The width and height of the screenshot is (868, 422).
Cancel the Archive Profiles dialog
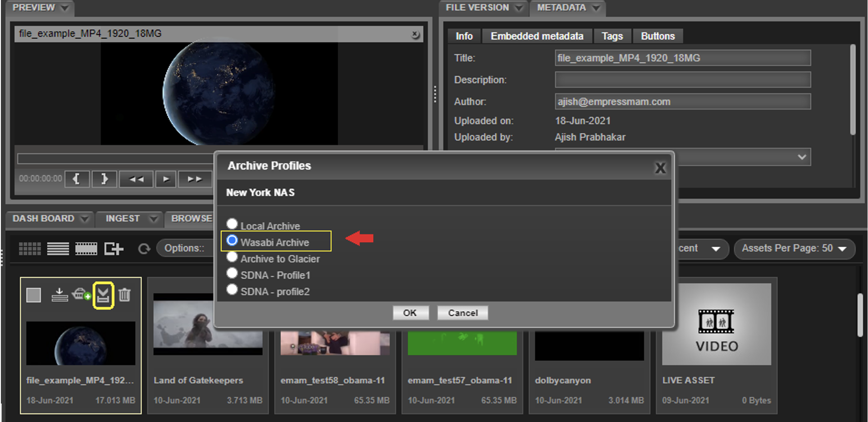pos(463,313)
